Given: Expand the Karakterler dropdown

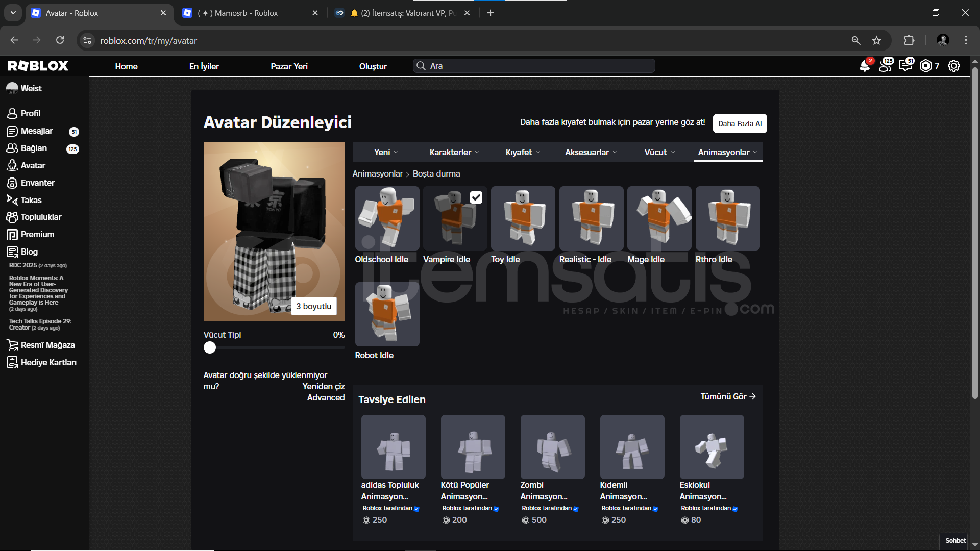Looking at the screenshot, I should coord(454,152).
